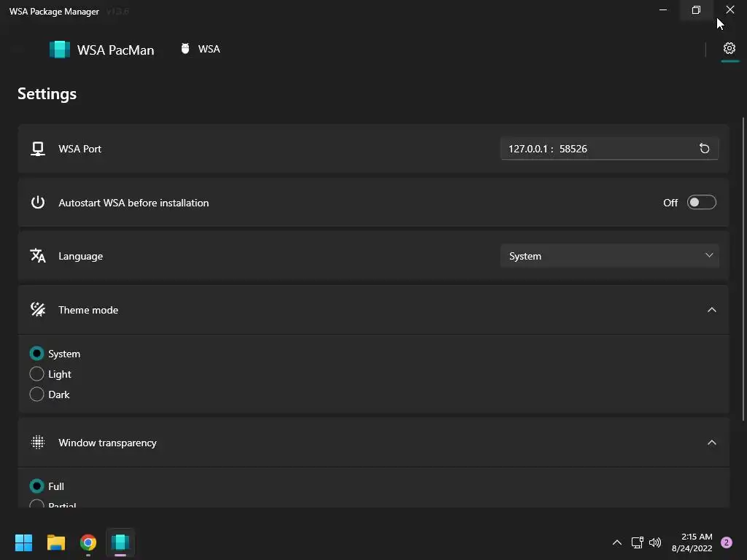The width and height of the screenshot is (747, 560).
Task: Click the WSA PacMan logo icon
Action: [60, 50]
